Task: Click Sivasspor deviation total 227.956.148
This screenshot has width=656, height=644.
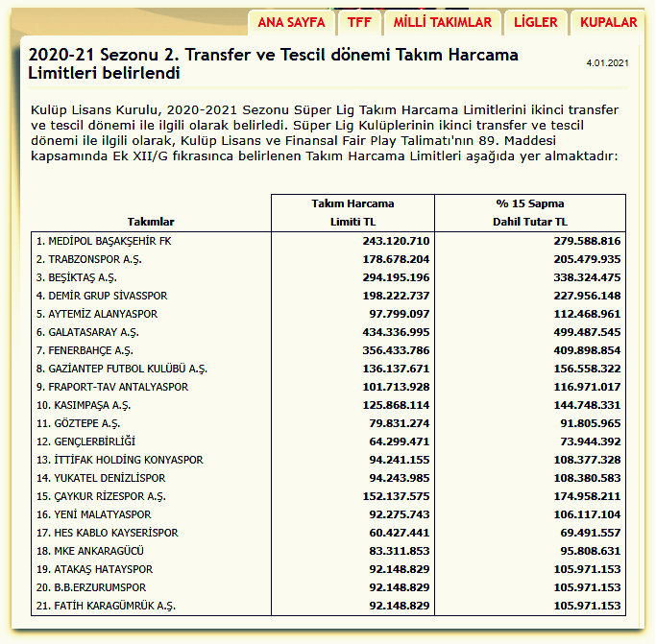Action: coord(587,296)
